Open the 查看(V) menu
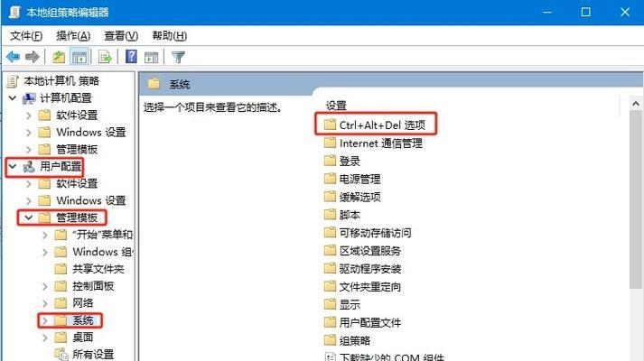The image size is (644, 361). coord(121,36)
